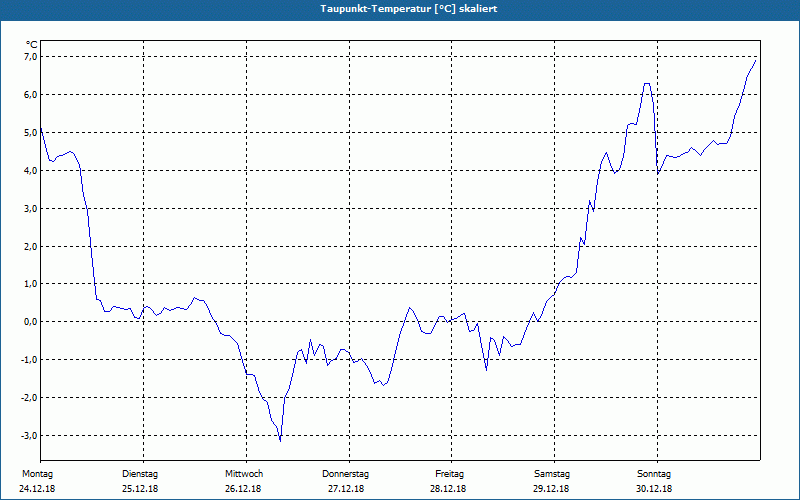
Task: Click the °C unit label
Action: click(32, 45)
